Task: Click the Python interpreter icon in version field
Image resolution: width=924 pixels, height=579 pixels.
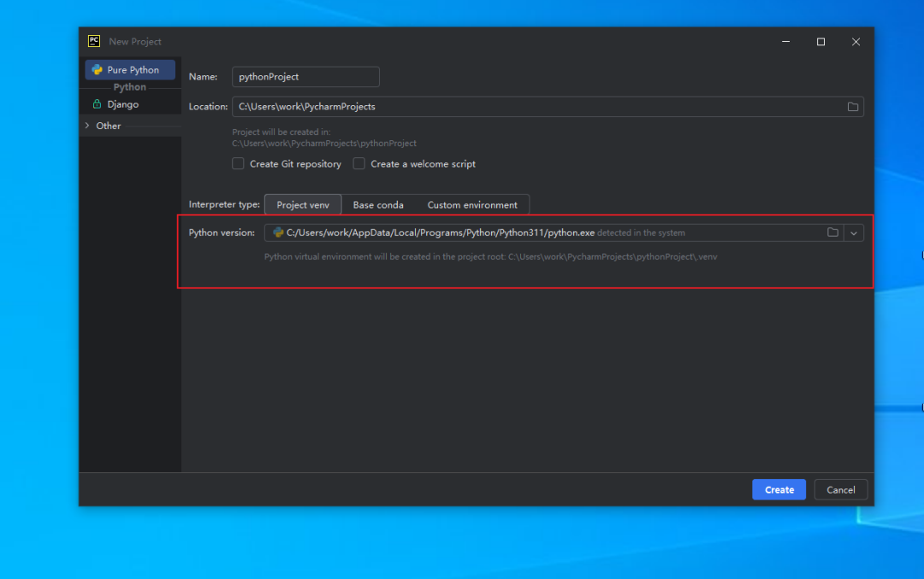Action: [278, 233]
